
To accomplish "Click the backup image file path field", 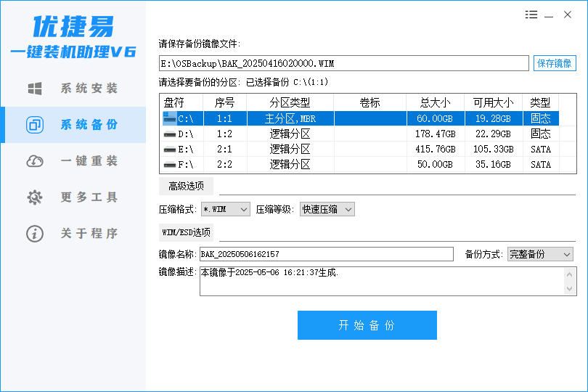I will (343, 64).
